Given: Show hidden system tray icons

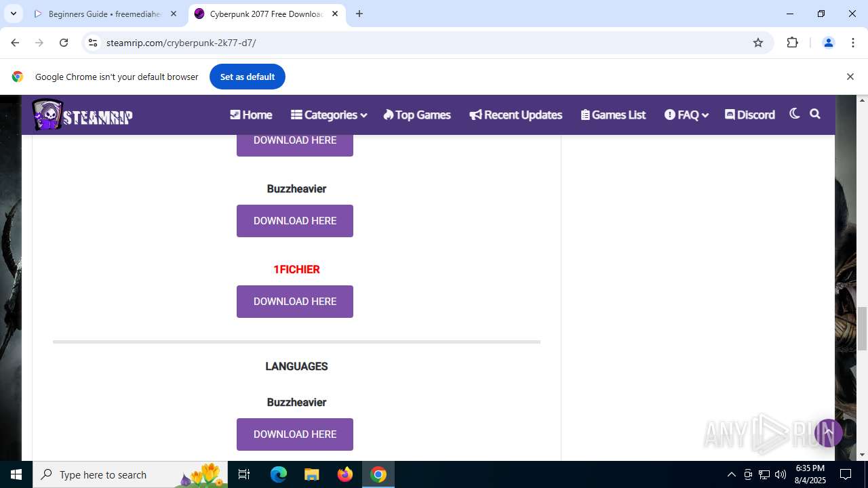Looking at the screenshot, I should [731, 474].
